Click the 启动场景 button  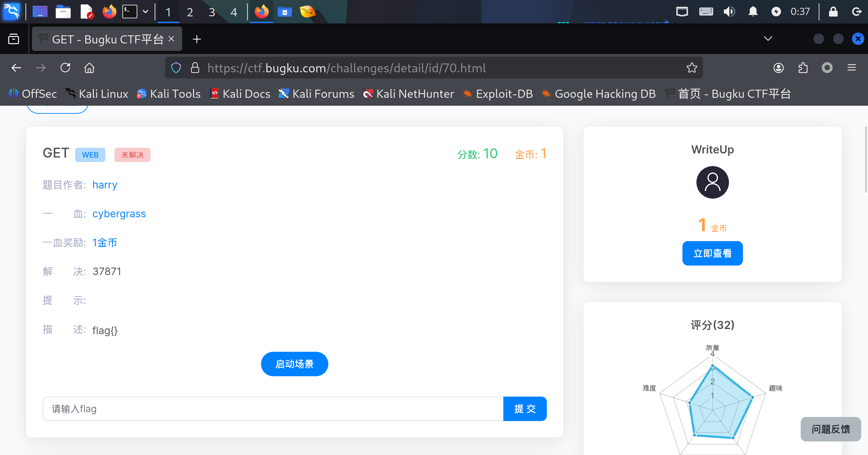[294, 364]
